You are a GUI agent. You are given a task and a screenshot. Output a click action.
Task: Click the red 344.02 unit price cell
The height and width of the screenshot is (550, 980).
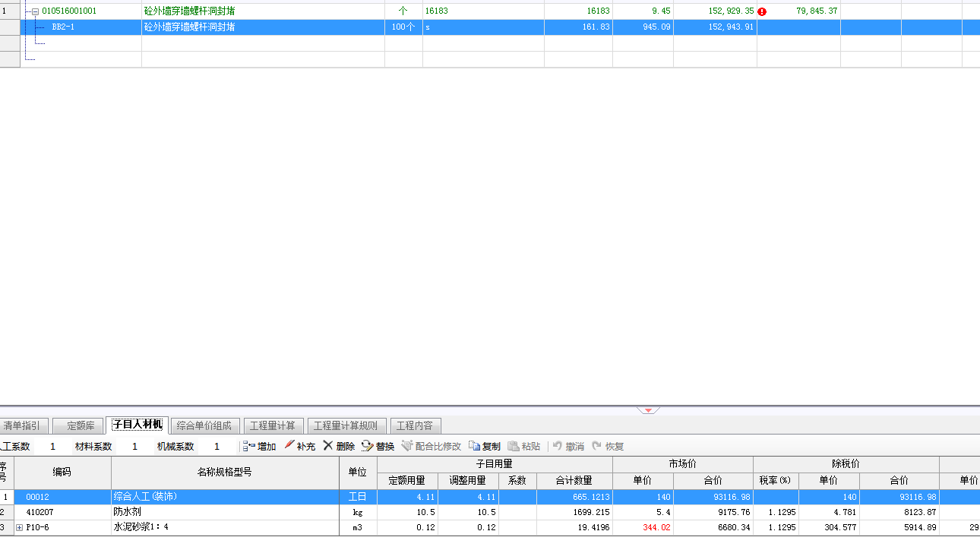643,527
